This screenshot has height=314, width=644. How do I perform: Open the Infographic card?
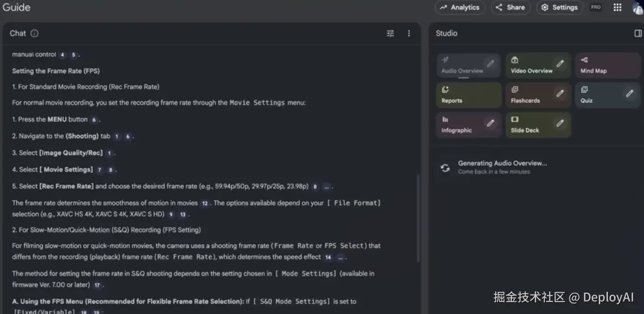(468, 125)
